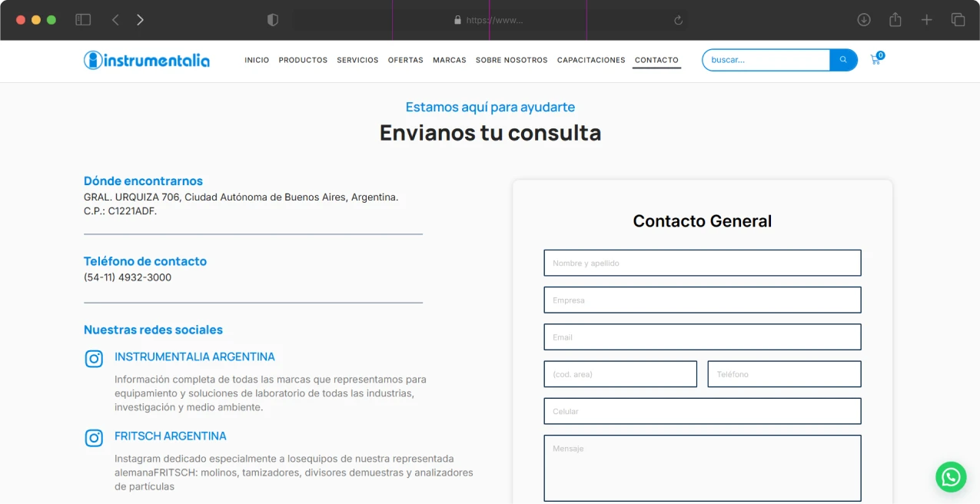This screenshot has height=504, width=980.
Task: Reload the page with refresh icon
Action: (x=678, y=20)
